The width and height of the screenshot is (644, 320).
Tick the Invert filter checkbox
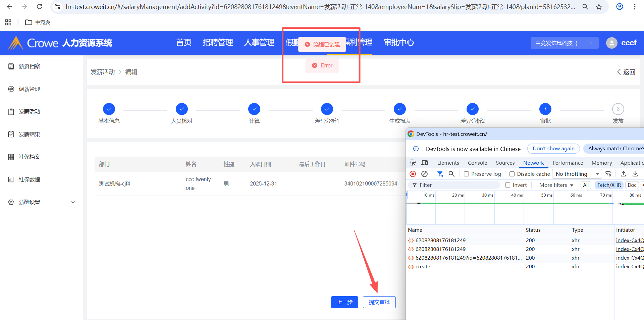click(x=508, y=185)
